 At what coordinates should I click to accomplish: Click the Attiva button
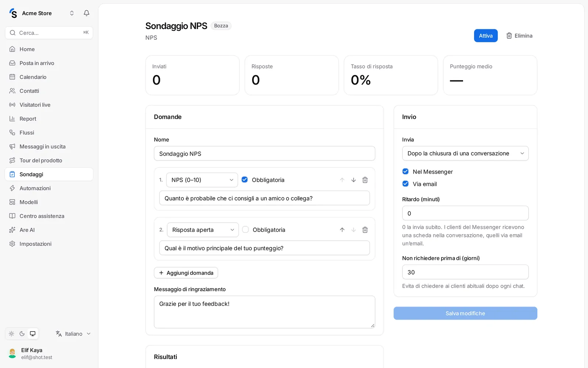pyautogui.click(x=485, y=36)
